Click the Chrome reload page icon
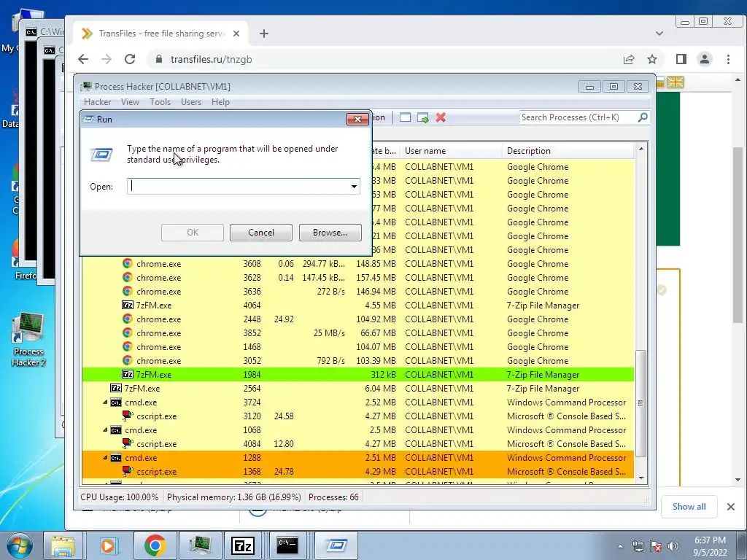This screenshot has width=747, height=560. tap(130, 59)
